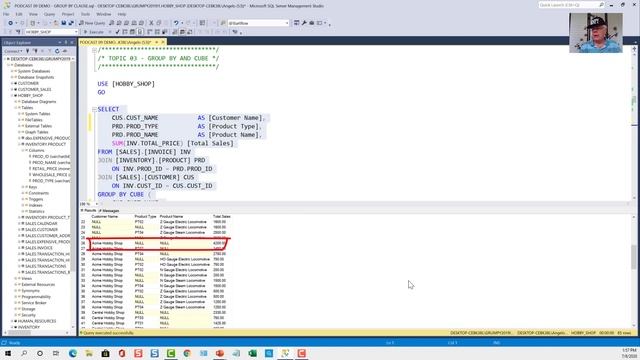Open the Project menu

tap(68, 14)
